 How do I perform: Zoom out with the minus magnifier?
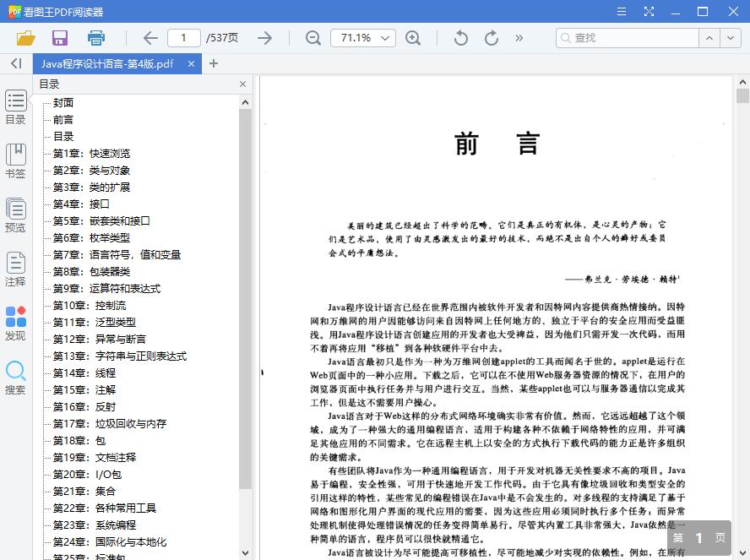(313, 38)
